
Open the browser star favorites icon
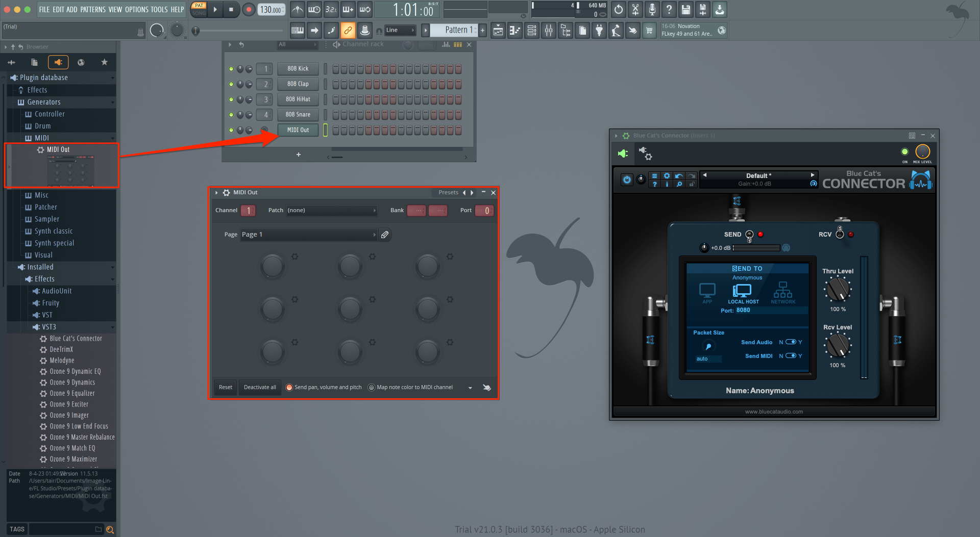(x=104, y=62)
